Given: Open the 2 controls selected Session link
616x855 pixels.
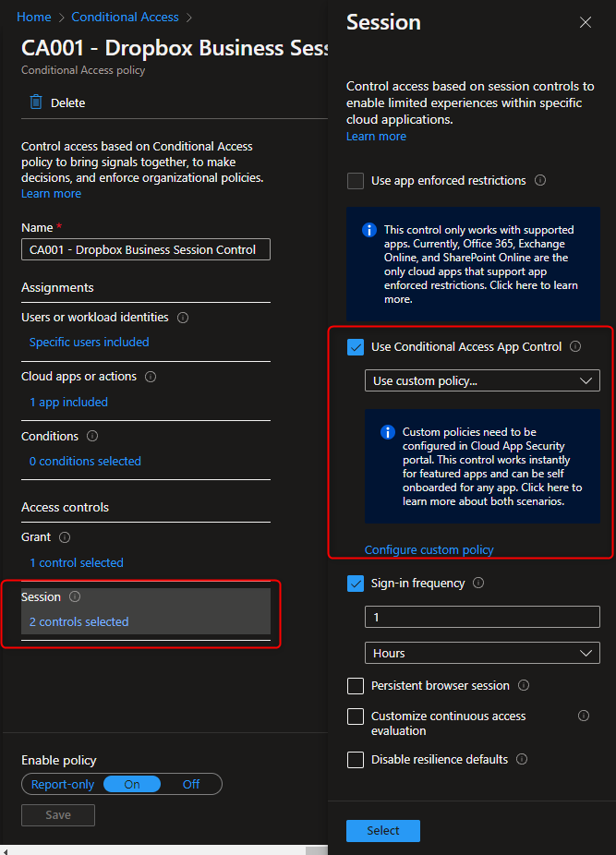Looking at the screenshot, I should pos(79,621).
